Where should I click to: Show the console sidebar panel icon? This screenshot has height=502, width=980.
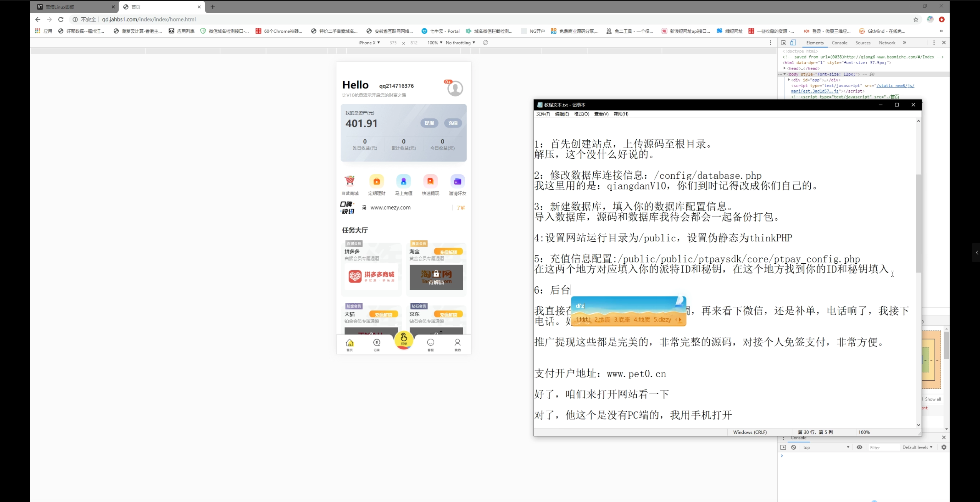783,447
